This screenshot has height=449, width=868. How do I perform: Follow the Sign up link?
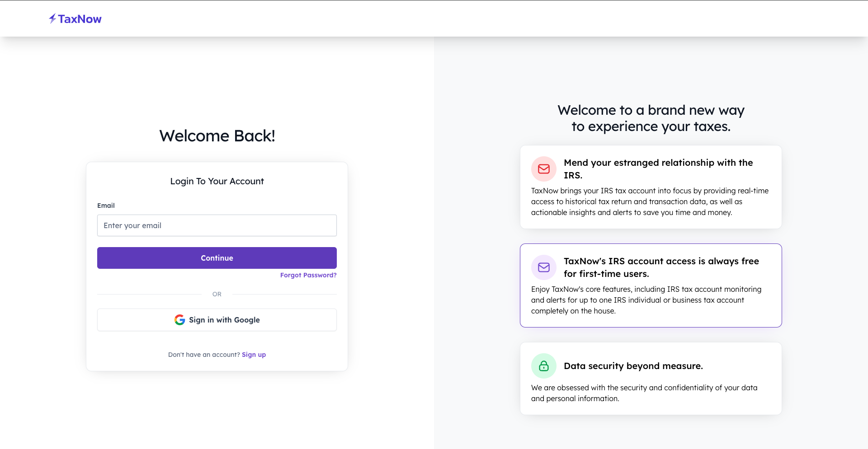coord(254,355)
